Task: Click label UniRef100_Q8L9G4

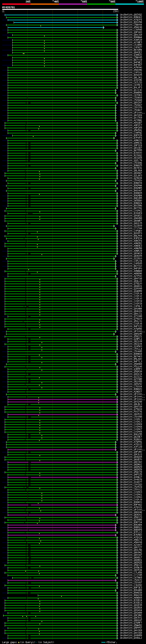Action: click(x=131, y=170)
